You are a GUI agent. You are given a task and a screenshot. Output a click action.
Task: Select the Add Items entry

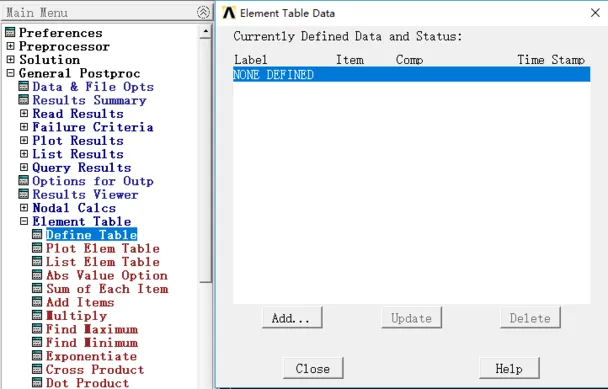pyautogui.click(x=80, y=302)
